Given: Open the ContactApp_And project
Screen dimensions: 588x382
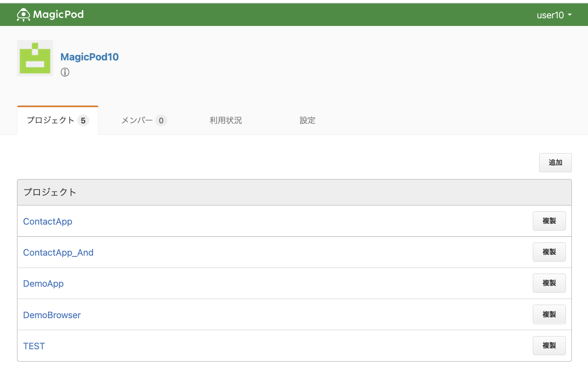Looking at the screenshot, I should click(58, 252).
